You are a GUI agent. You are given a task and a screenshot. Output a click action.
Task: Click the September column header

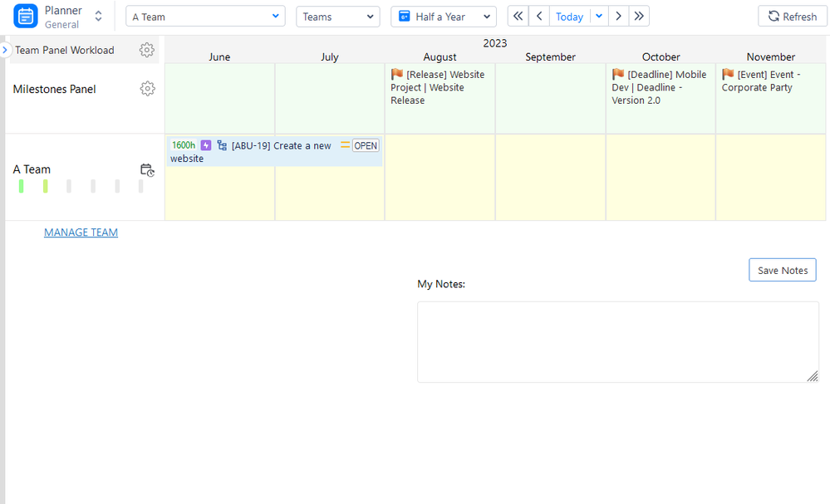[551, 57]
